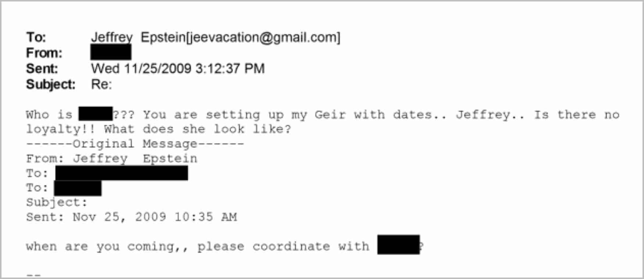This screenshot has height=279, width=644.
Task: Click 'Sent: Nov 25, 2009 10:35 AM' line
Action: coord(131,217)
